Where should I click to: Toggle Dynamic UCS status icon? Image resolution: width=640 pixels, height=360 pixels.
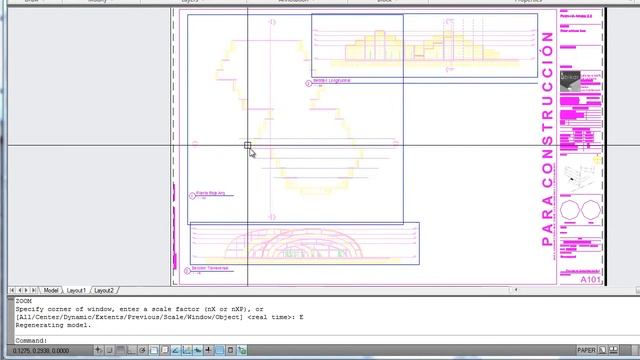tap(187, 350)
